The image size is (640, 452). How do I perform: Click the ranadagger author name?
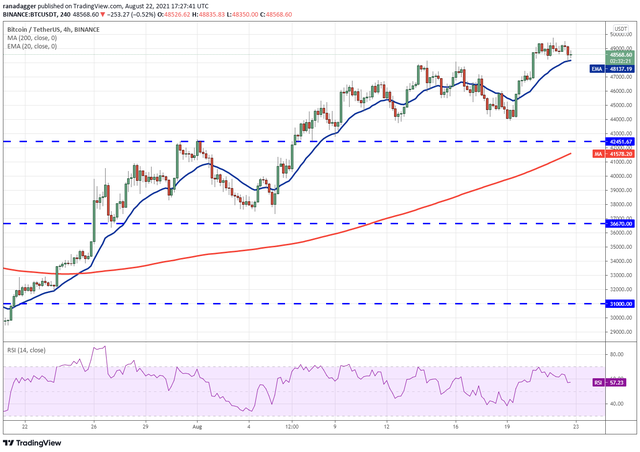pos(19,6)
